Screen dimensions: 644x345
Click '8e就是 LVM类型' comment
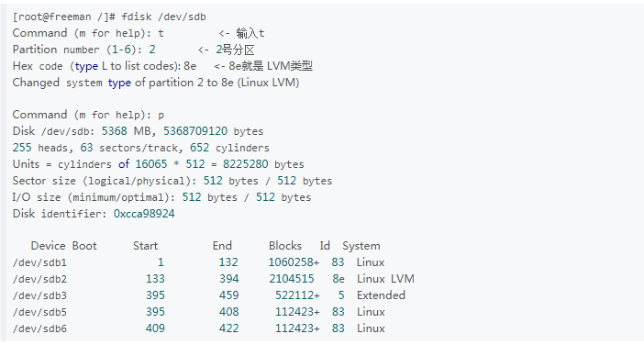[271, 66]
